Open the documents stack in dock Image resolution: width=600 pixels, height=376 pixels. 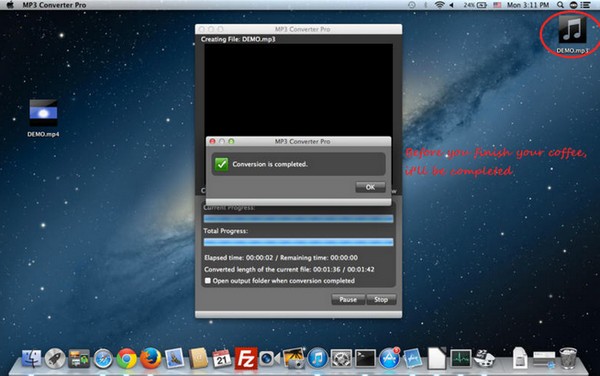click(x=520, y=359)
